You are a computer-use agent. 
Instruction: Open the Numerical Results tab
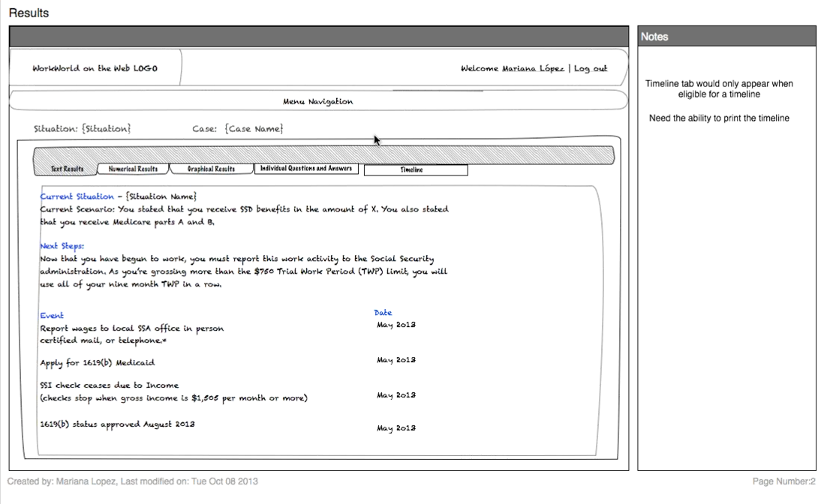pos(133,169)
